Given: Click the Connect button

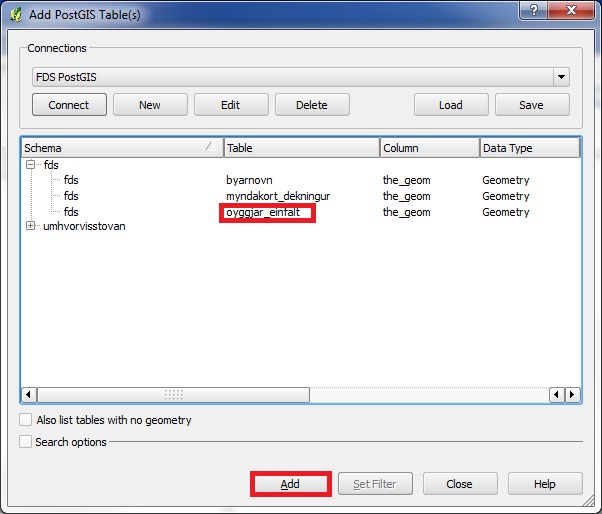Looking at the screenshot, I should [x=69, y=105].
